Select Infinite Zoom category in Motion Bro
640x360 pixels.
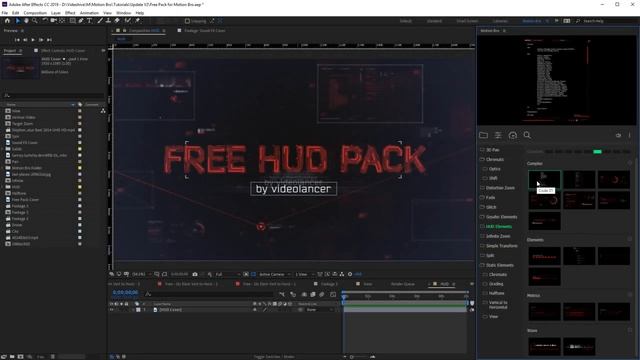point(498,236)
